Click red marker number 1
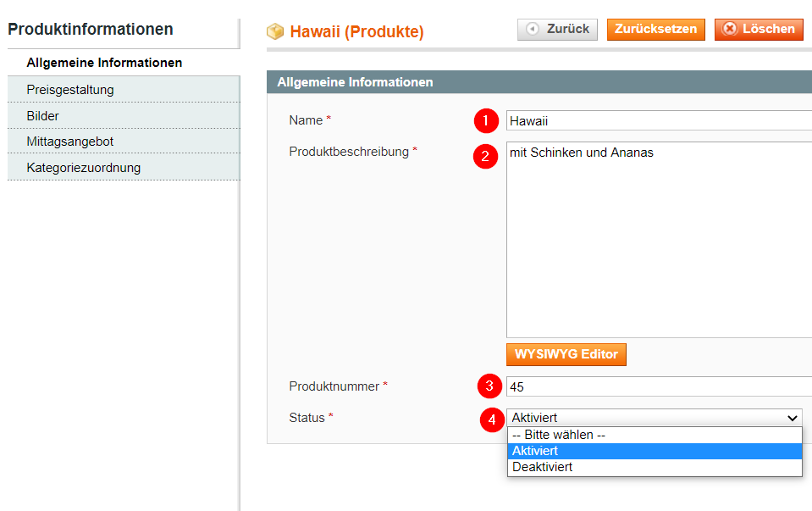812x511 pixels. [x=486, y=120]
